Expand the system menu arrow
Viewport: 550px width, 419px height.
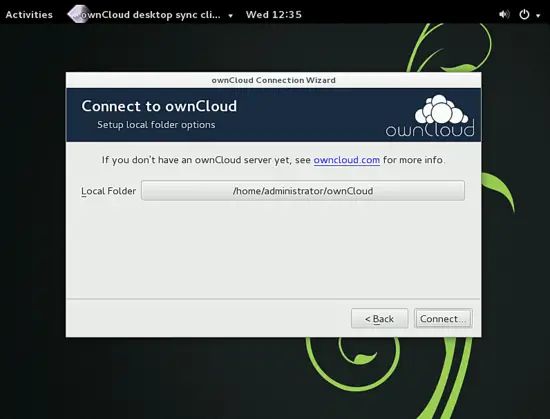[x=538, y=15]
